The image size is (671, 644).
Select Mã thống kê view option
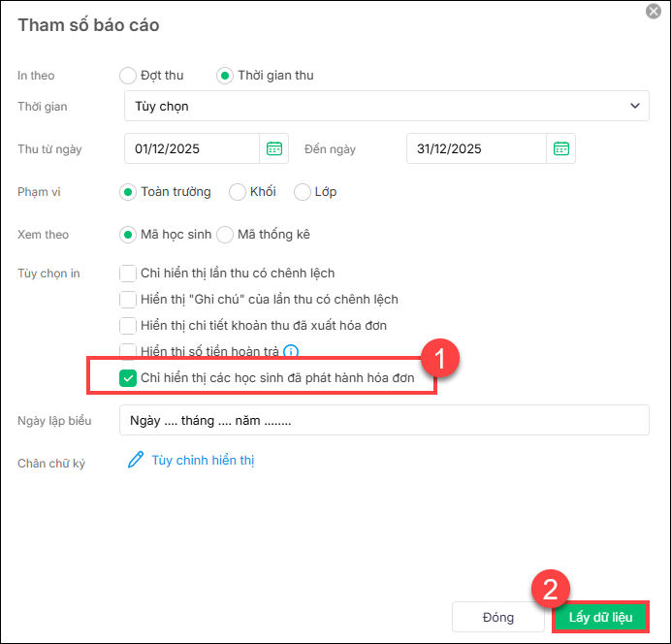coord(225,234)
